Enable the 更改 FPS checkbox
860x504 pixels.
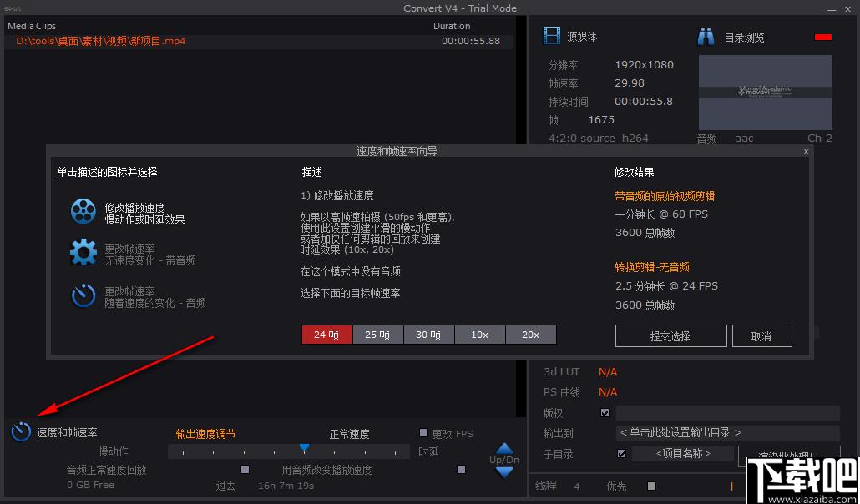(423, 433)
